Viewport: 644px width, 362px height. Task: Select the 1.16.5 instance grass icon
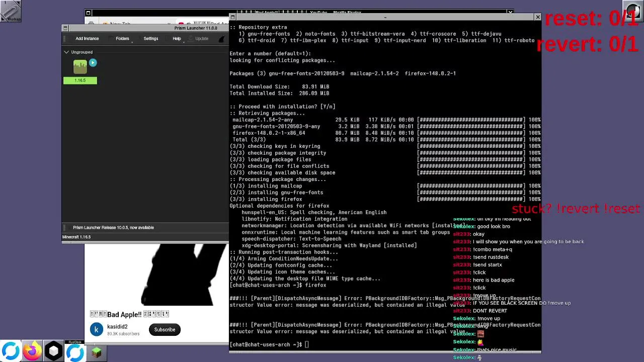[x=80, y=66]
